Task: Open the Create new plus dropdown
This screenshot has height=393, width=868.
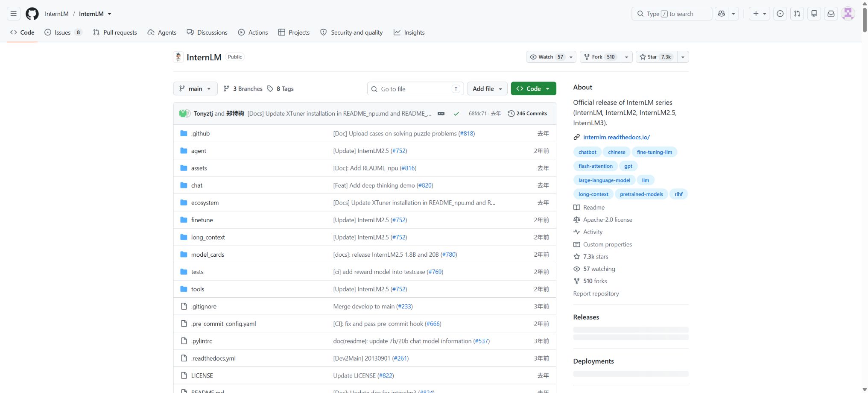Action: pos(760,14)
